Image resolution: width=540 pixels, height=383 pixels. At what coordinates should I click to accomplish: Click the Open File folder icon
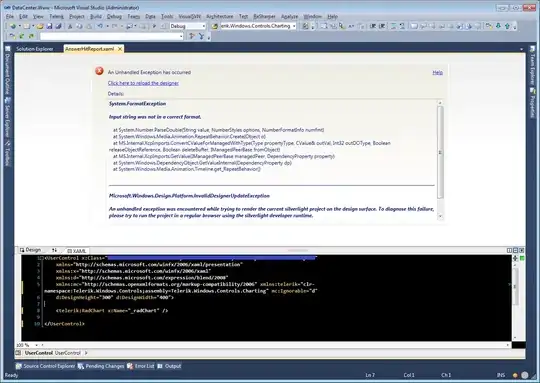[x=40, y=26]
